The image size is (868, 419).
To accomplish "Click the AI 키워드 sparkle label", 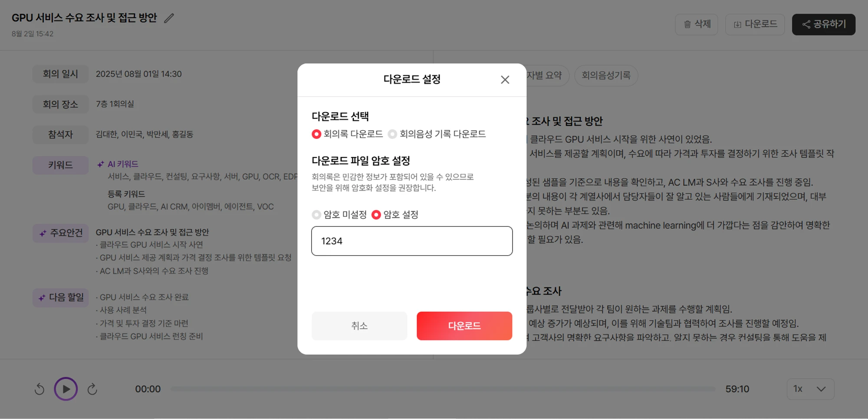I will [x=118, y=164].
